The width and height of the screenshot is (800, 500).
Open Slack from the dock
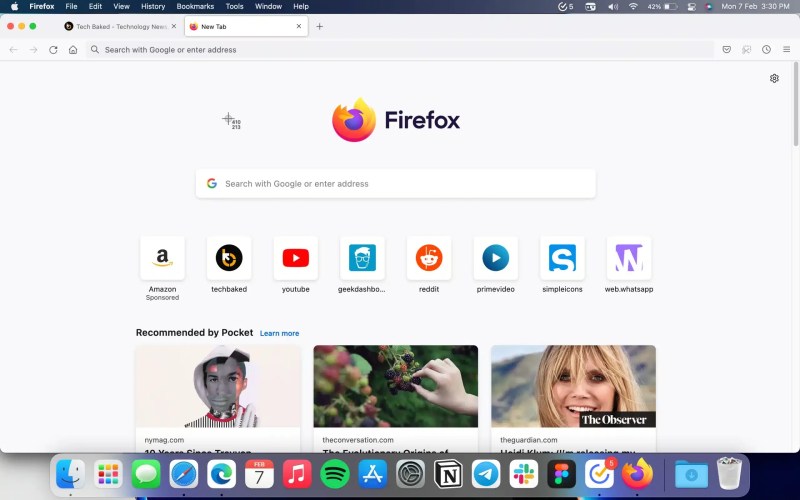(523, 474)
